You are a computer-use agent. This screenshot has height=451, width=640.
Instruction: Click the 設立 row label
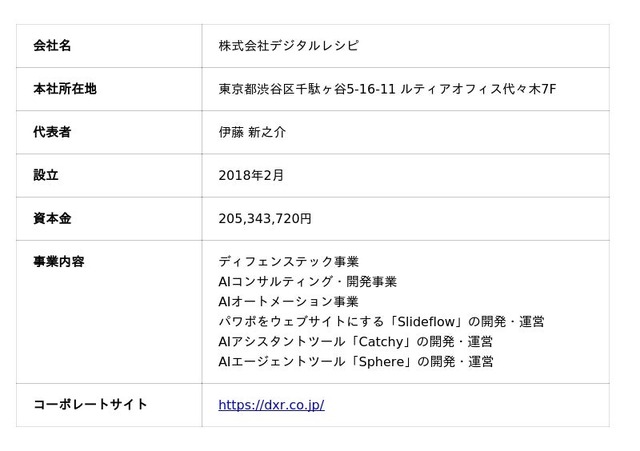[46, 175]
